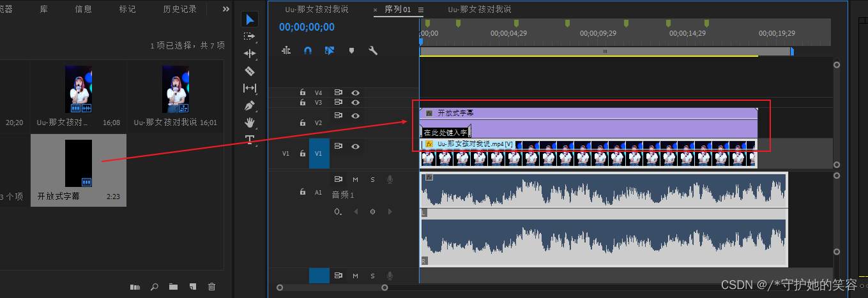Toggle track lock on V3
This screenshot has width=868, height=298.
[303, 102]
